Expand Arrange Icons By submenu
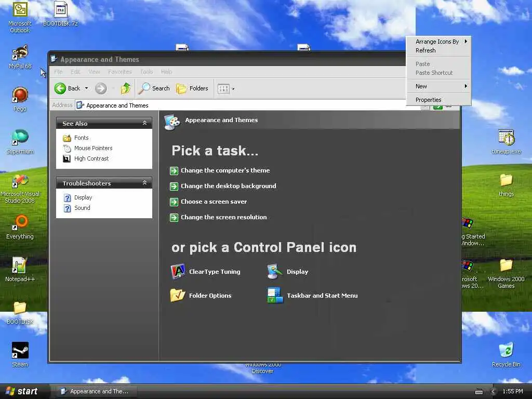 [438, 42]
